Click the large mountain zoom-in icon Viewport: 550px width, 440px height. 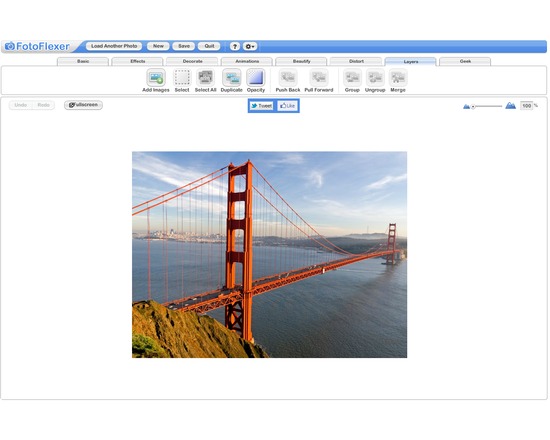[510, 105]
